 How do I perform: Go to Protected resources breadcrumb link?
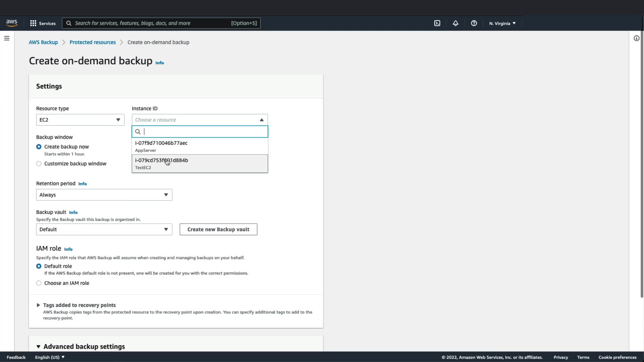tap(93, 42)
